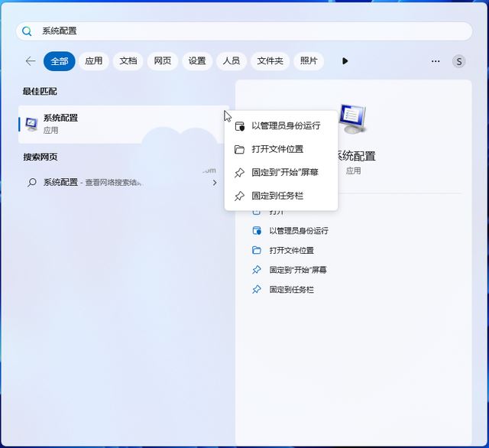Click 打开文件位置 in right panel
Image resolution: width=489 pixels, height=448 pixels.
click(291, 250)
